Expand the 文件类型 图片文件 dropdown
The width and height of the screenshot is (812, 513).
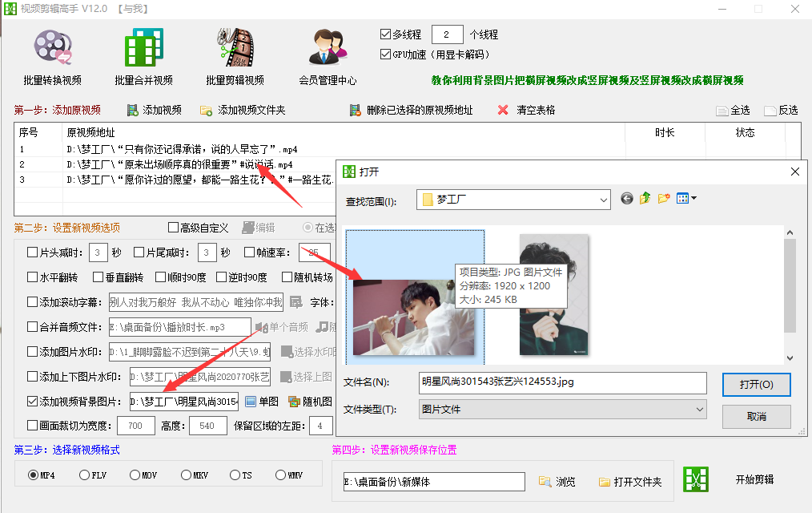pyautogui.click(x=700, y=410)
